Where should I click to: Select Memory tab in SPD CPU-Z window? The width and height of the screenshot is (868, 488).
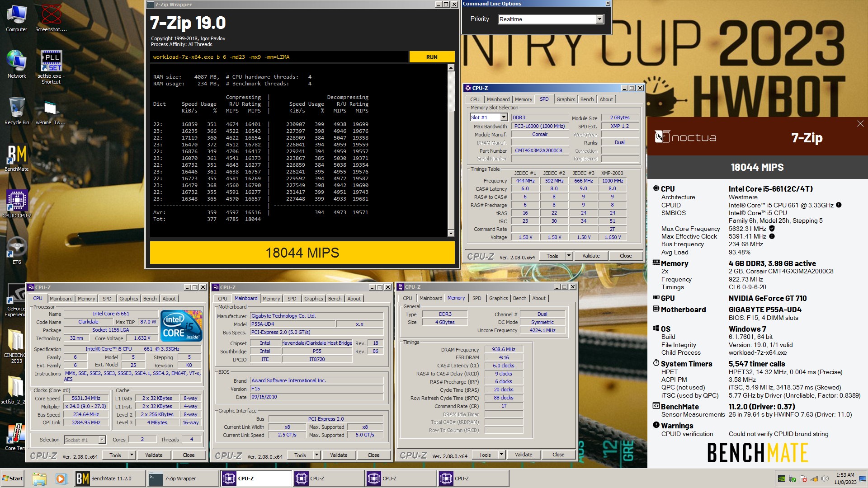[523, 99]
